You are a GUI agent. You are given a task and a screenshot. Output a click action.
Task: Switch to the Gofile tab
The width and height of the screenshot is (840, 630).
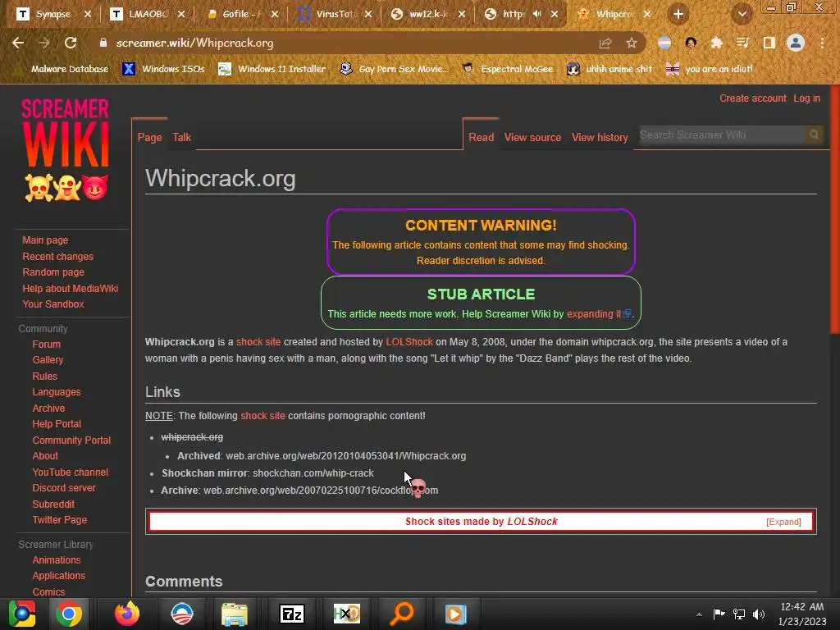coord(240,14)
